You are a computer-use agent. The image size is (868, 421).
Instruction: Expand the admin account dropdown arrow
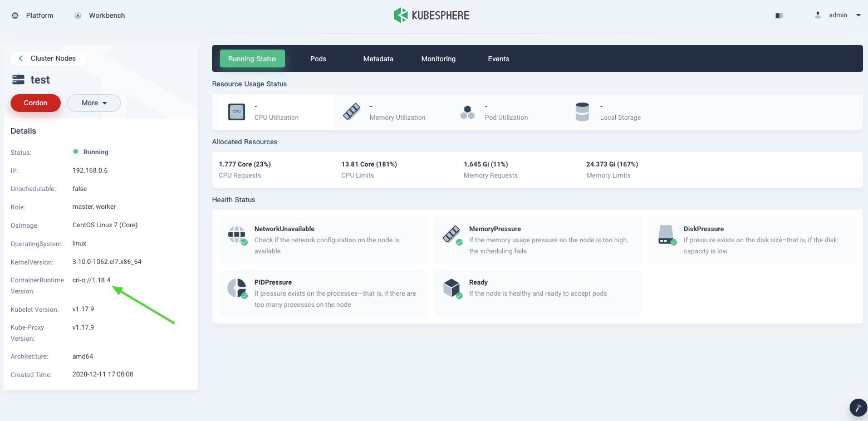[x=858, y=15]
